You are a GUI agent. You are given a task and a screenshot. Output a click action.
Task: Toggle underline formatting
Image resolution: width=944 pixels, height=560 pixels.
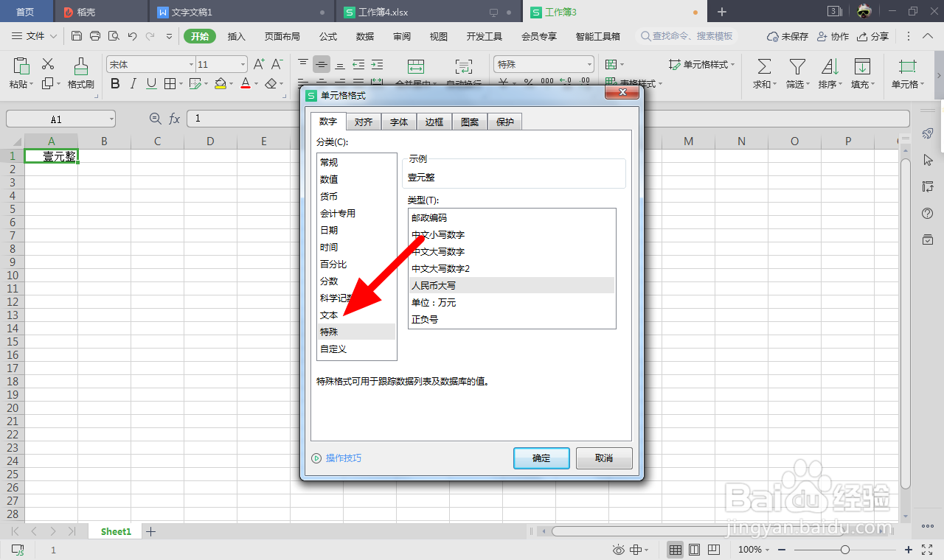pyautogui.click(x=150, y=83)
